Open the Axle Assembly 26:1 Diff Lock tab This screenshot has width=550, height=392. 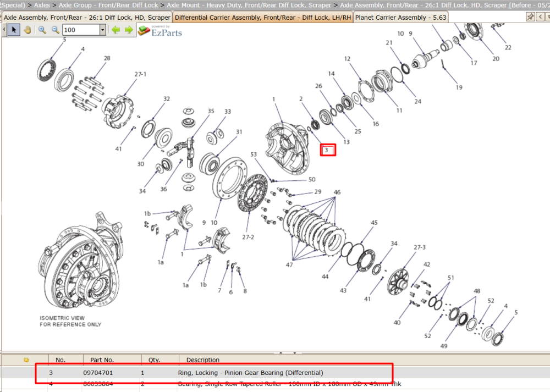click(x=87, y=17)
